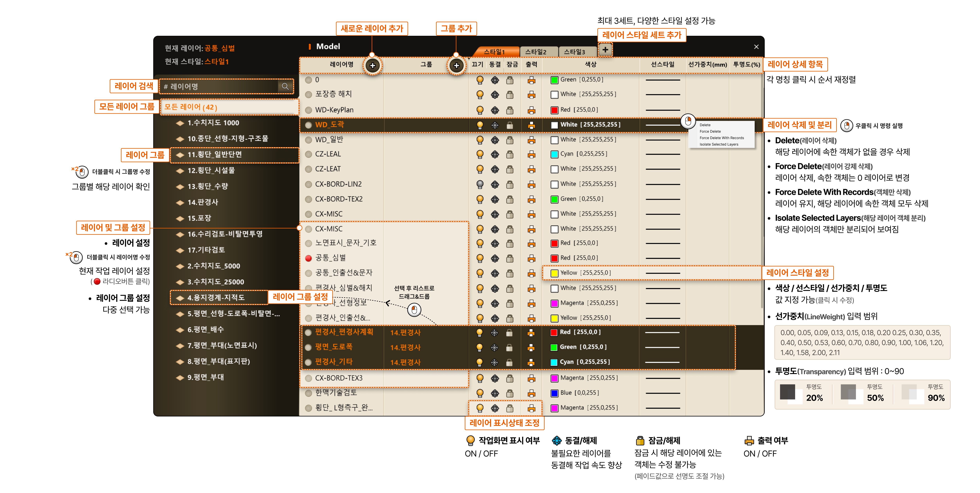Toggle the light bulb for CX-BORD-LIN2 layer
This screenshot has height=493, width=980.
click(480, 184)
